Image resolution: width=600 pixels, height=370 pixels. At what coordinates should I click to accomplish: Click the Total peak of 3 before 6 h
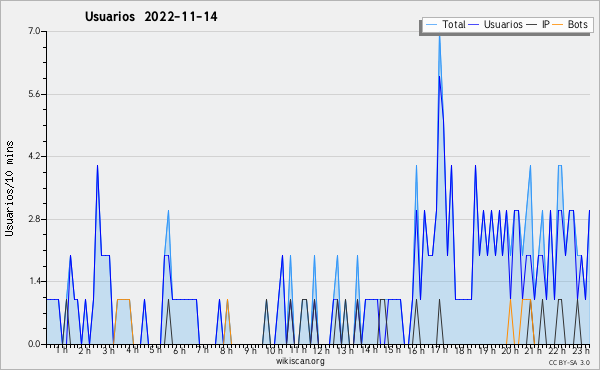click(x=168, y=211)
